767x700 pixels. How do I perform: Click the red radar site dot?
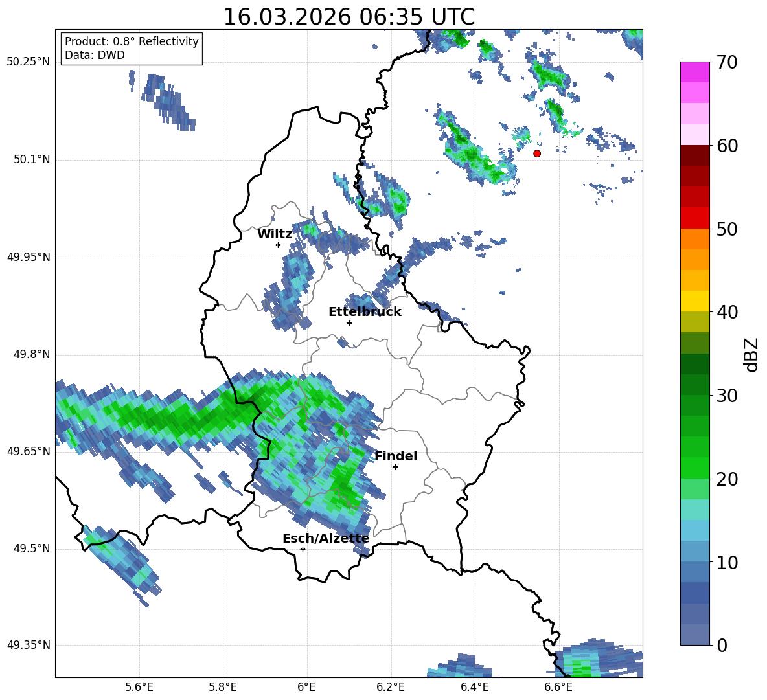[x=537, y=153]
